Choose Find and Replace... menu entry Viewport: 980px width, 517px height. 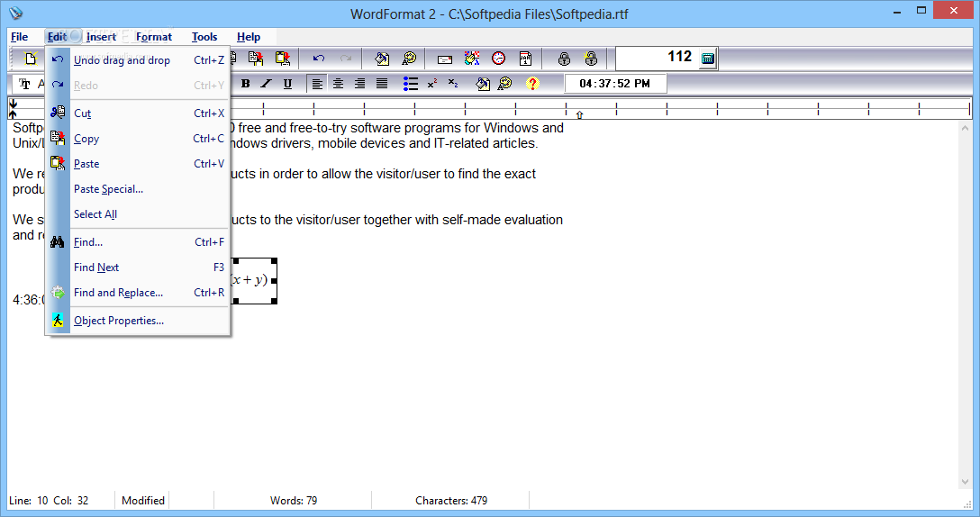pyautogui.click(x=138, y=293)
